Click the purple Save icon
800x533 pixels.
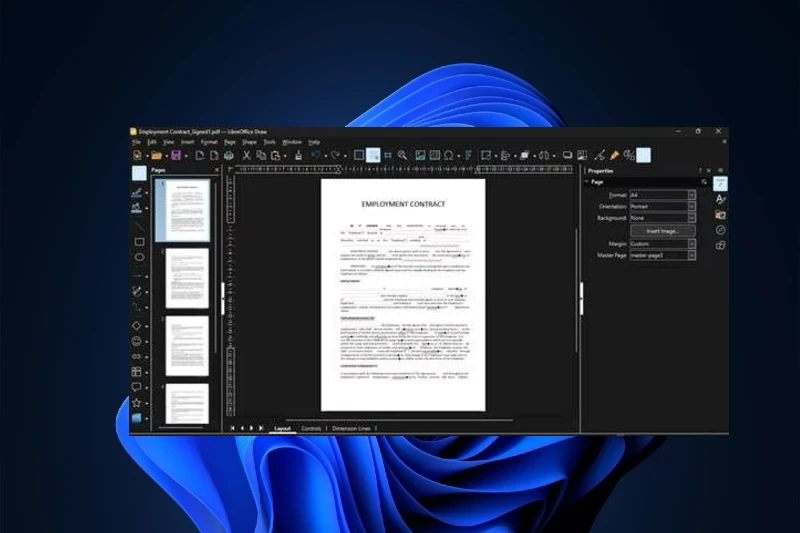176,155
